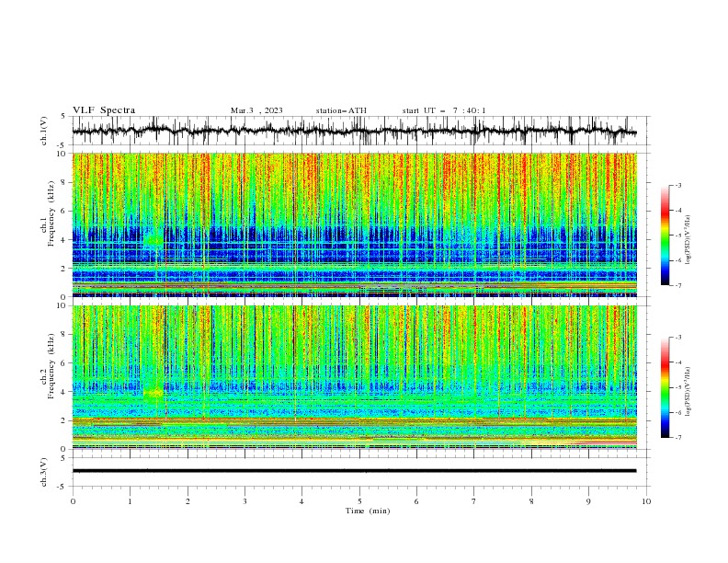The image size is (728, 563).
Task: Click time-axis tick label "7"
Action: pyautogui.click(x=474, y=501)
